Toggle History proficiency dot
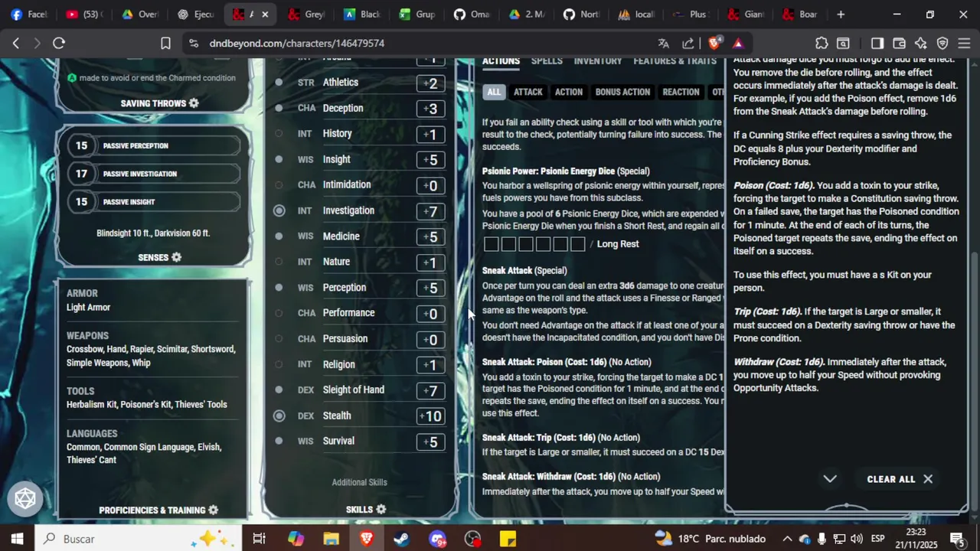The width and height of the screenshot is (980, 551). click(279, 133)
